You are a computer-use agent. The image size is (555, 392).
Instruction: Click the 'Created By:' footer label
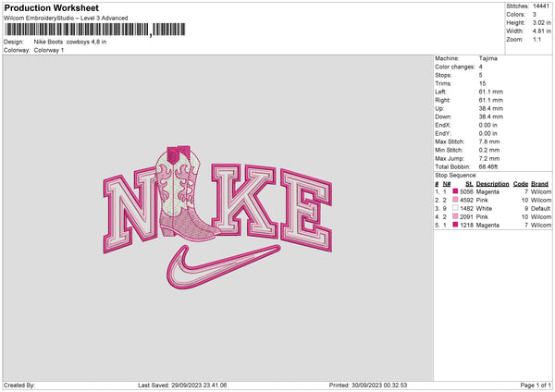click(19, 386)
